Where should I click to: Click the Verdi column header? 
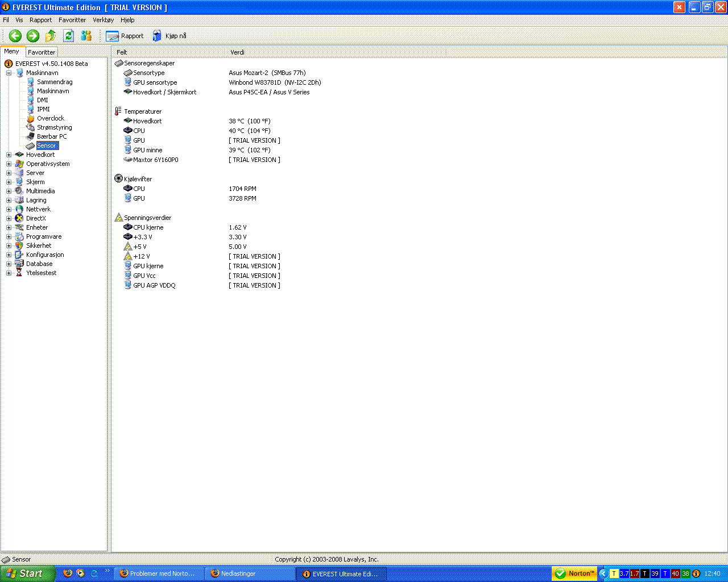point(336,52)
